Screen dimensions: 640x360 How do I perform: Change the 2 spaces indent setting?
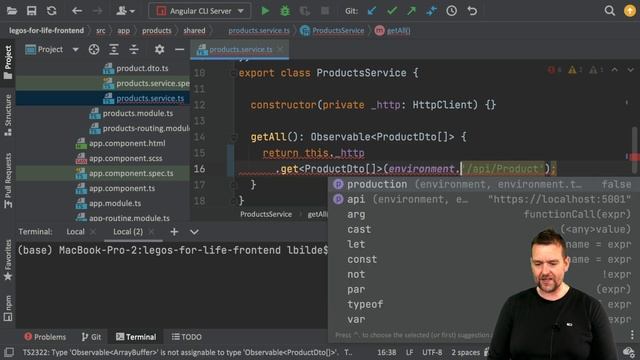click(x=465, y=352)
